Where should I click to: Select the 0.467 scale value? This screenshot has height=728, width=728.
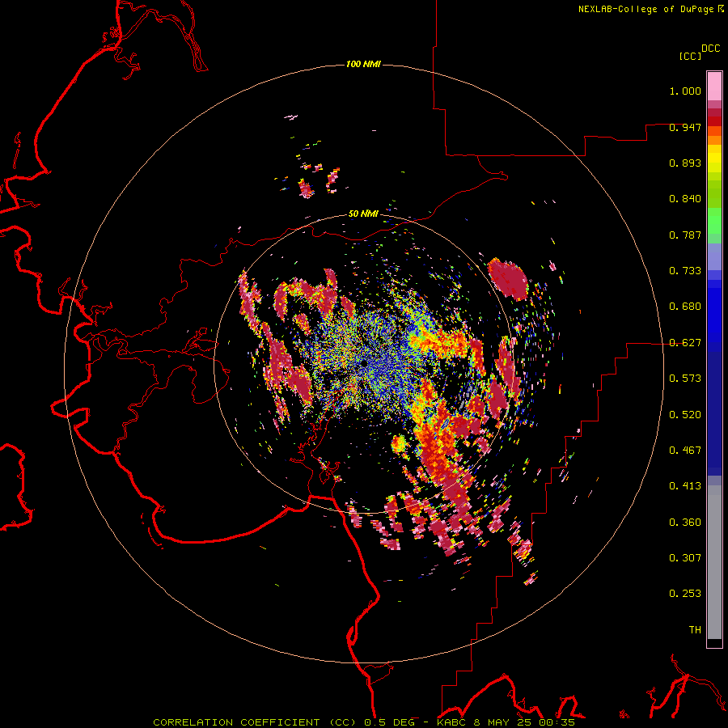[685, 451]
